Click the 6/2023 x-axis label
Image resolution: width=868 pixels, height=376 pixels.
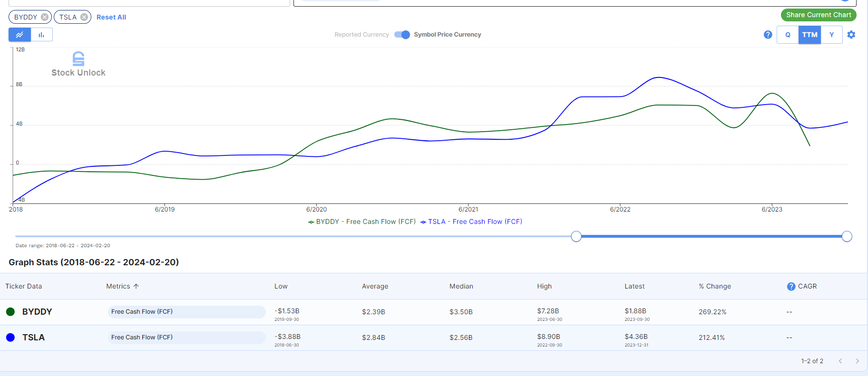coord(771,209)
